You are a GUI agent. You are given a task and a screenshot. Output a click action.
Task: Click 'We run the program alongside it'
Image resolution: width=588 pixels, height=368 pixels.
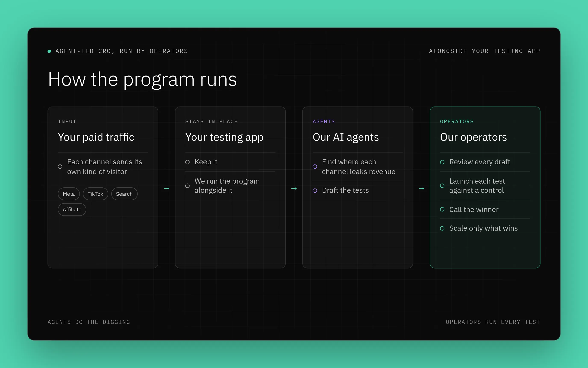227,186
